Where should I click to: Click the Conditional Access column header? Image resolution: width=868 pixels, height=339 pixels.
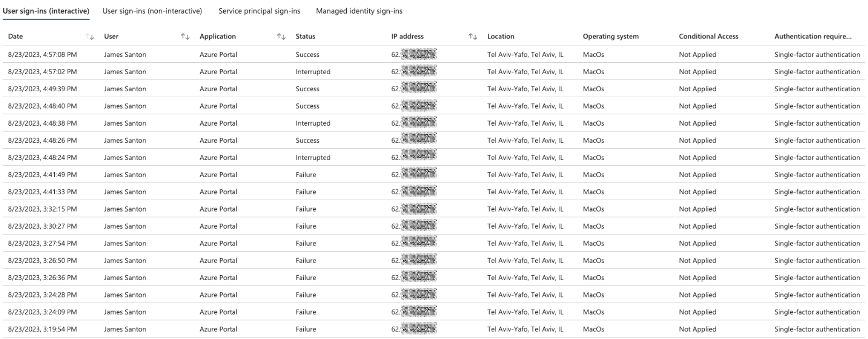pyautogui.click(x=708, y=37)
